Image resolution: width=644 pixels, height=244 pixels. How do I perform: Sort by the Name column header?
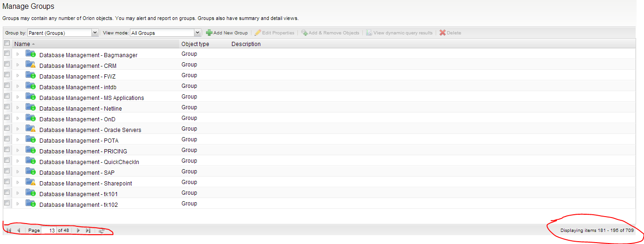click(96, 44)
